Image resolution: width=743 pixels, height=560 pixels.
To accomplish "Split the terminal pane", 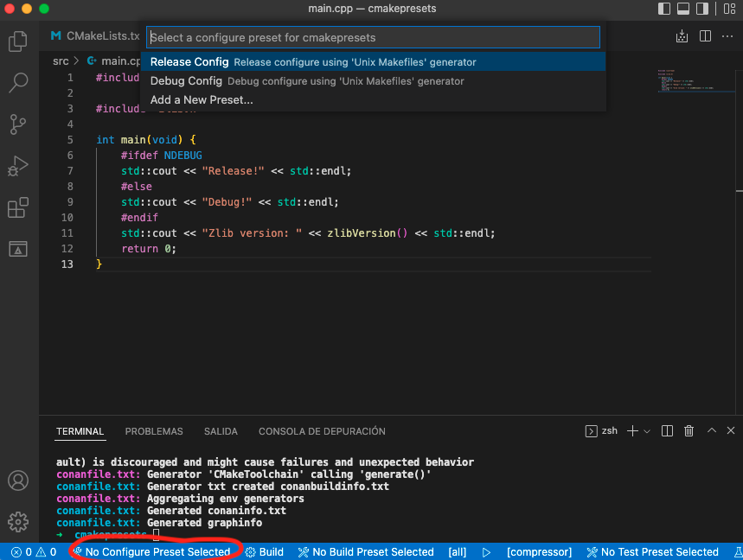I will coord(667,430).
